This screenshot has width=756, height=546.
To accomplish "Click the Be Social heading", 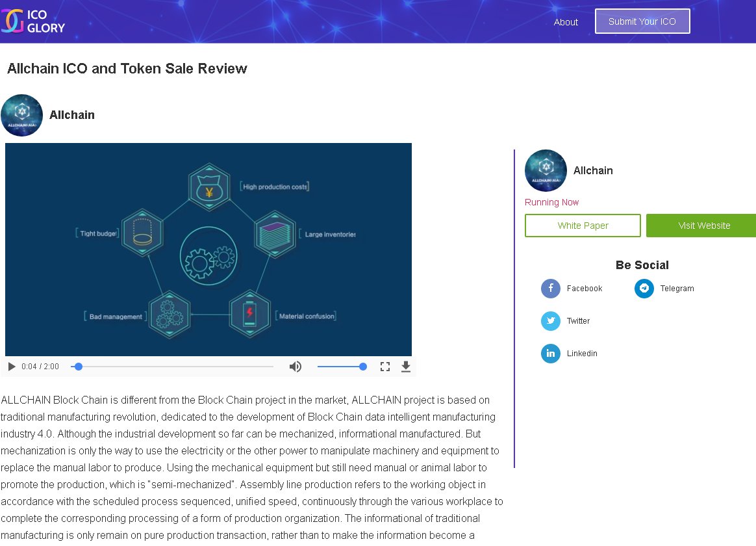I will (x=642, y=265).
